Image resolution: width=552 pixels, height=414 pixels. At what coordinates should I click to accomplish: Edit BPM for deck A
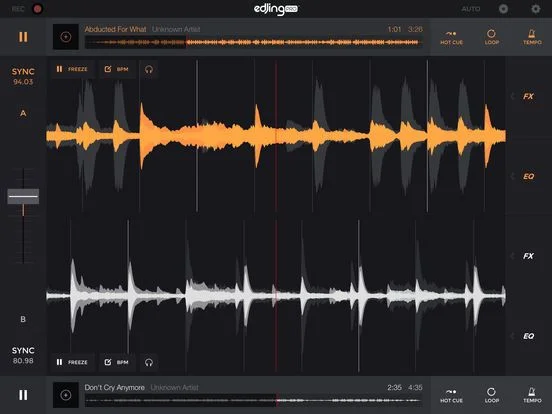point(117,69)
